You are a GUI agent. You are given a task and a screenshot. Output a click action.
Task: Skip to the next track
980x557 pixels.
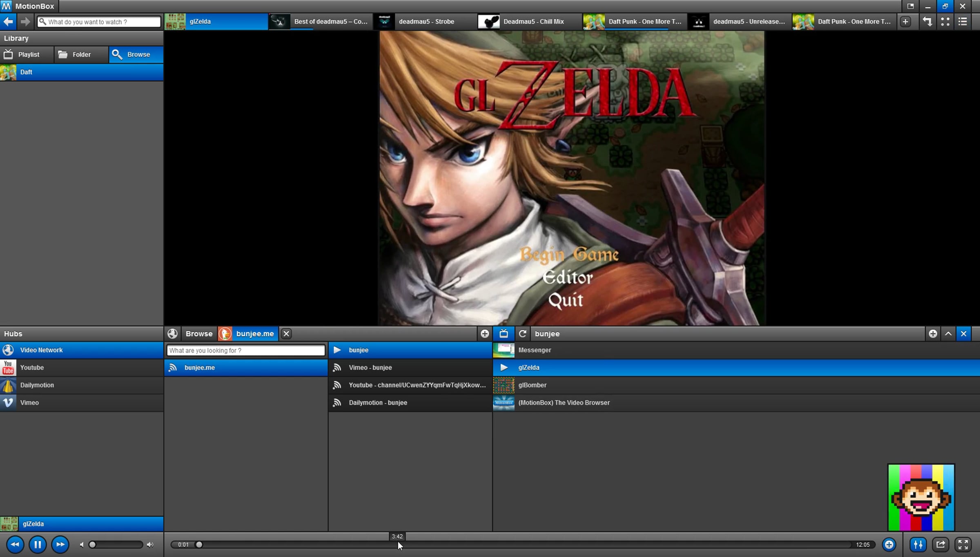click(x=60, y=544)
